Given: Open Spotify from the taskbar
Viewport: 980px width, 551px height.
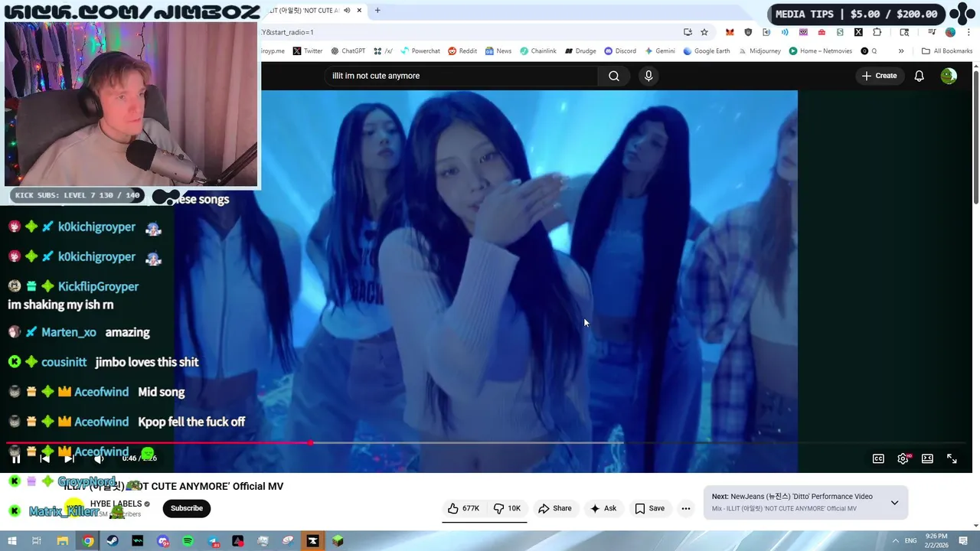Looking at the screenshot, I should [x=188, y=541].
